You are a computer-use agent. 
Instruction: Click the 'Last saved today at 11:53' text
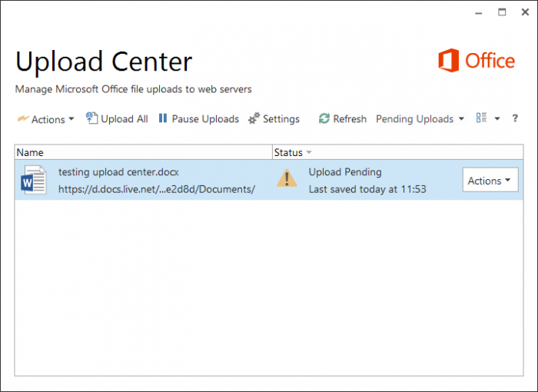(367, 188)
